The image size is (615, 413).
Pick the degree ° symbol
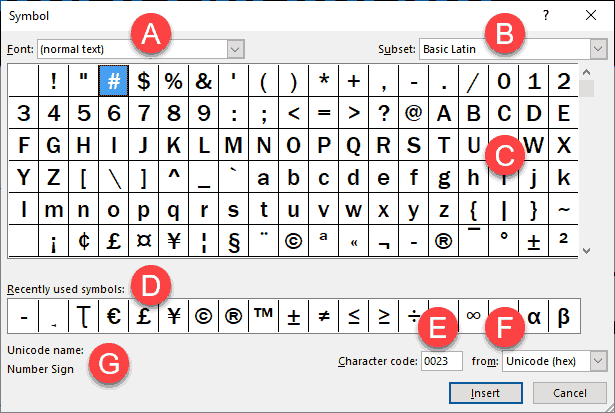pos(504,241)
